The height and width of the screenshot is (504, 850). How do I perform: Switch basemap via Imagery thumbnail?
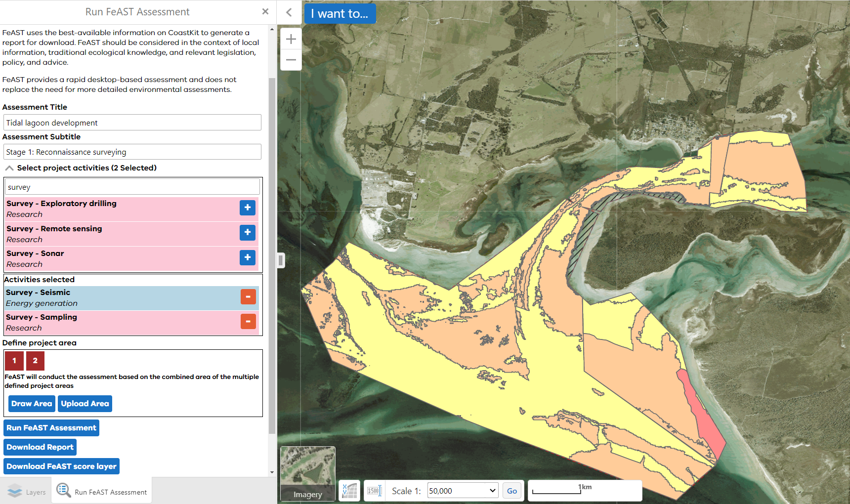[308, 473]
